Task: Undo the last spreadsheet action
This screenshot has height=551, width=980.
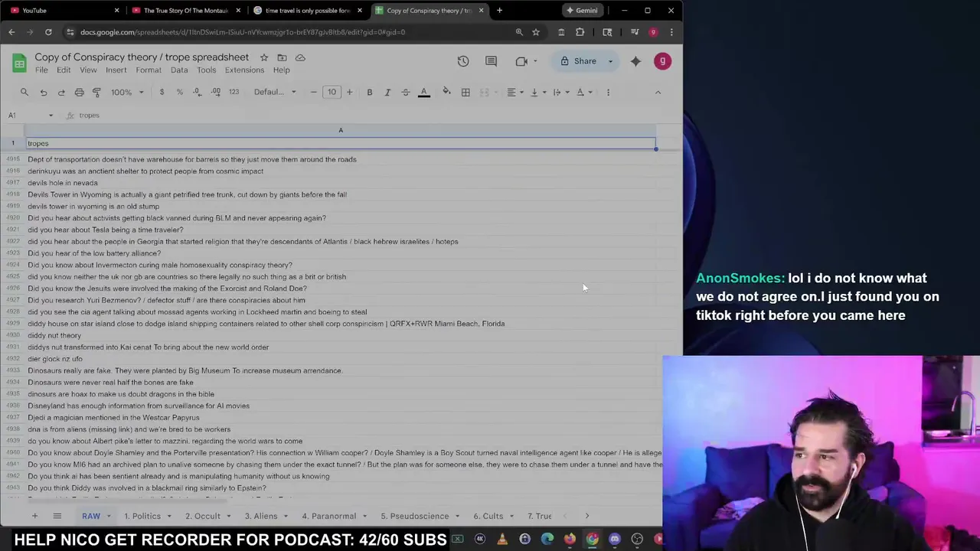Action: pos(44,92)
